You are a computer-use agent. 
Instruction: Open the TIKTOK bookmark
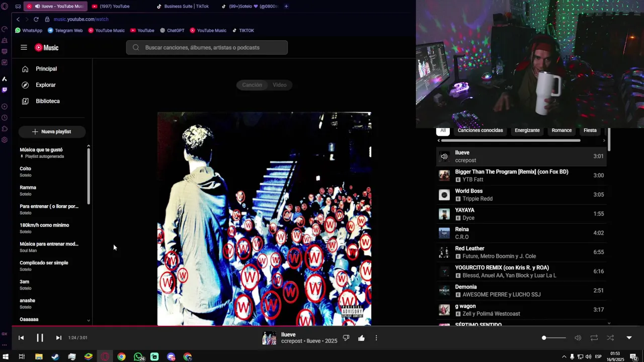coord(243,30)
